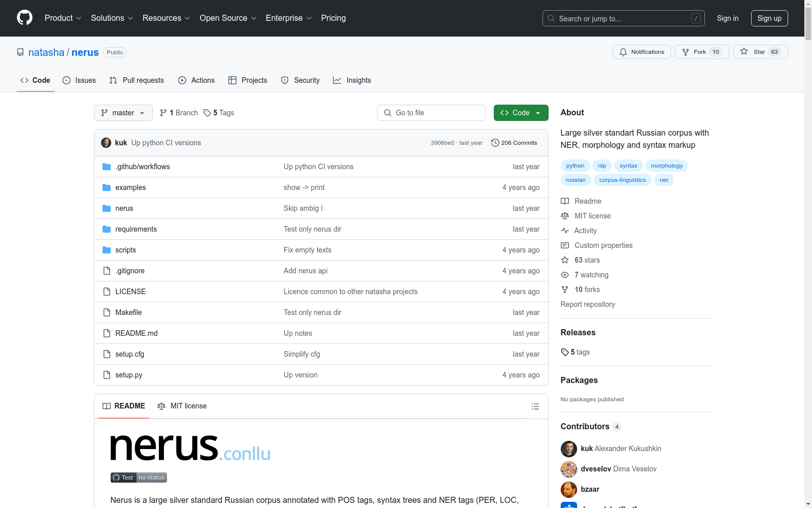Click bzaar contributor avatar
812x508 pixels.
click(x=569, y=490)
